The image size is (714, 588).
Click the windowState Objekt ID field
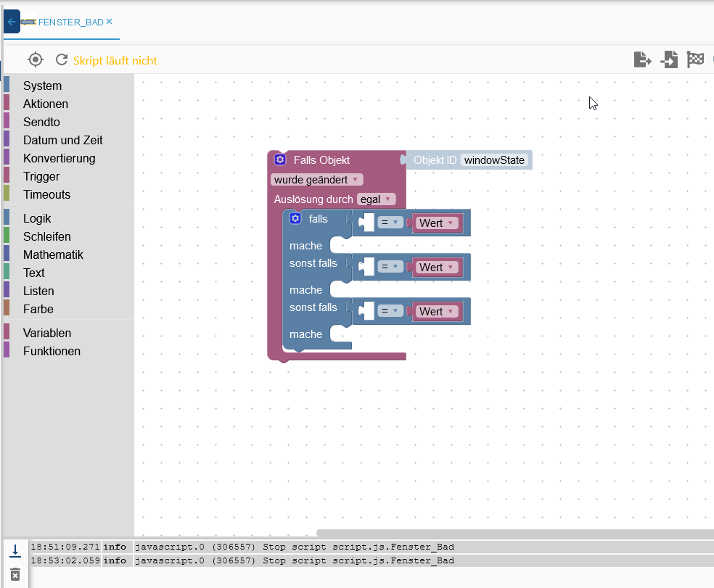(x=494, y=160)
